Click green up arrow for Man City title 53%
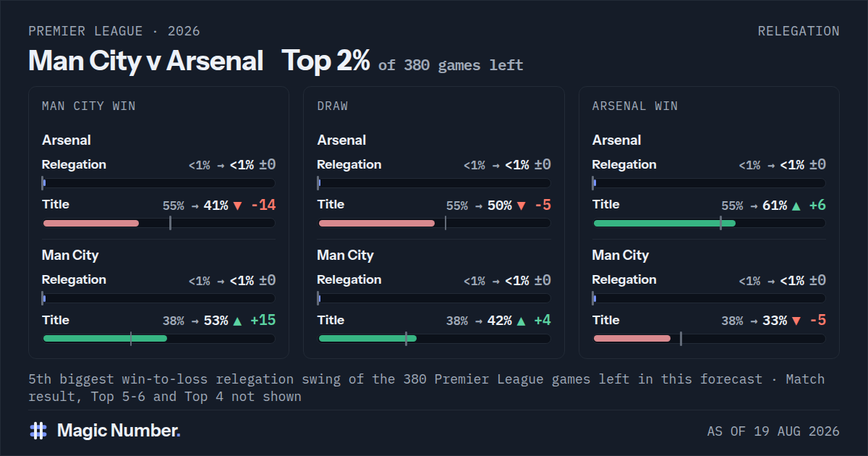The height and width of the screenshot is (456, 868). [x=237, y=321]
